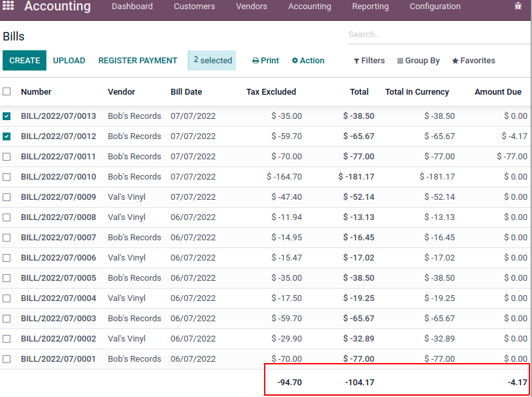The image size is (532, 397).
Task: Check the BILL/2022/07/0002 checkbox
Action: [x=7, y=339]
